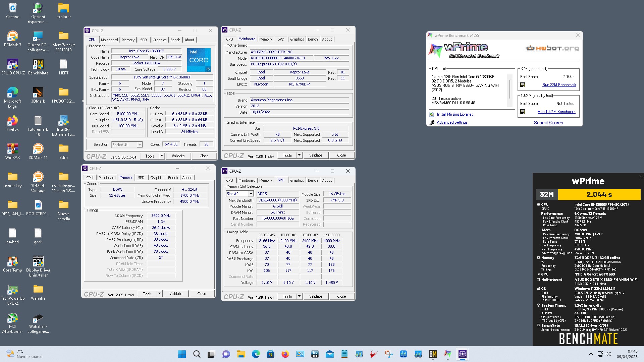Viewport: 644px width, 362px height.
Task: Open Tools dropdown arrow in SPD window
Action: pos(299,296)
